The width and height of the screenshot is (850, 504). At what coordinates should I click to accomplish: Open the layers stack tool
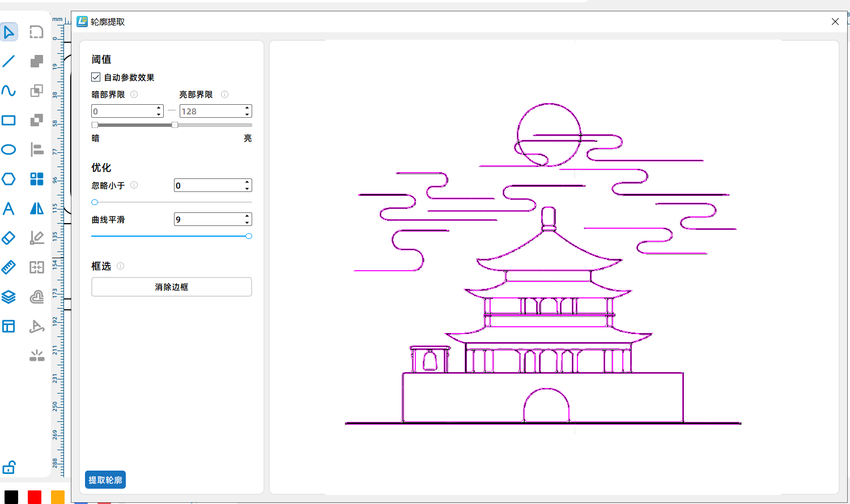pyautogui.click(x=9, y=297)
